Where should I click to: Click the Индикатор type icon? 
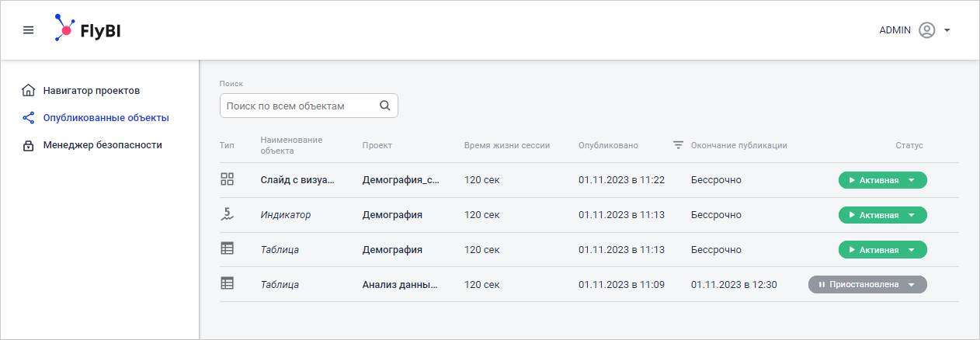coord(228,214)
